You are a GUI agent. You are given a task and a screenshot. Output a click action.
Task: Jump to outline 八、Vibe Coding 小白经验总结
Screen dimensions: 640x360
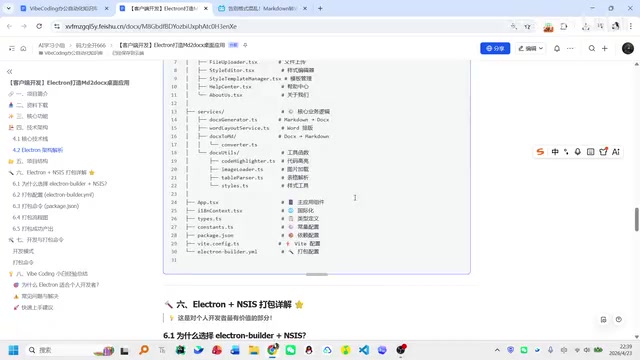pyautogui.click(x=51, y=273)
